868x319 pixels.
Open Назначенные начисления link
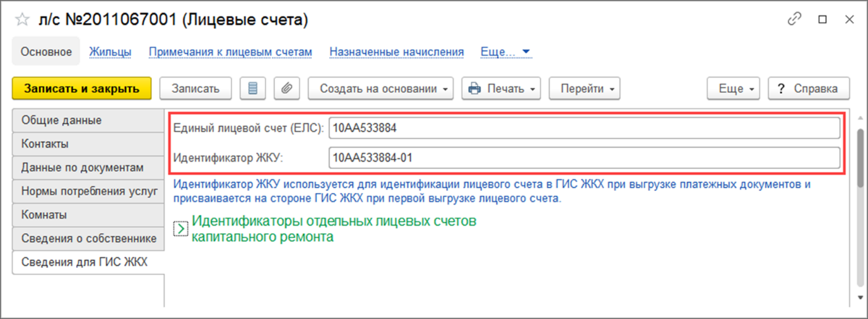396,52
